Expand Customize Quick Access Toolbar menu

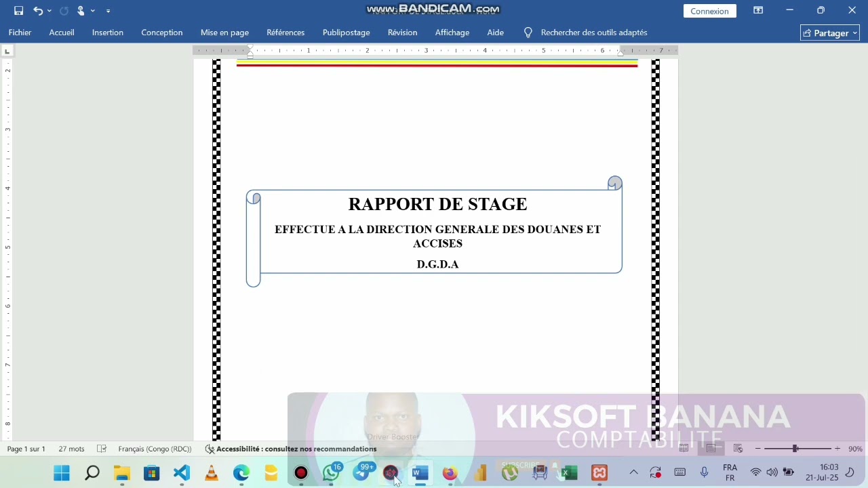pos(108,11)
